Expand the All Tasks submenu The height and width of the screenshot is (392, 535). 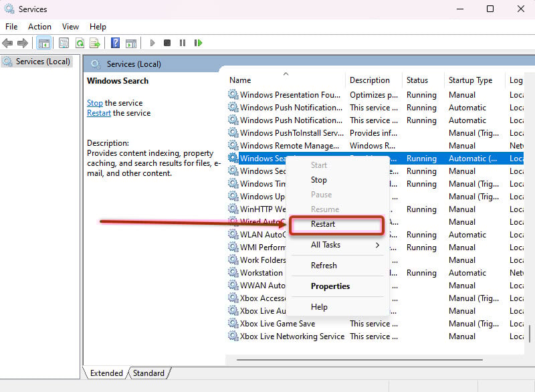point(337,245)
